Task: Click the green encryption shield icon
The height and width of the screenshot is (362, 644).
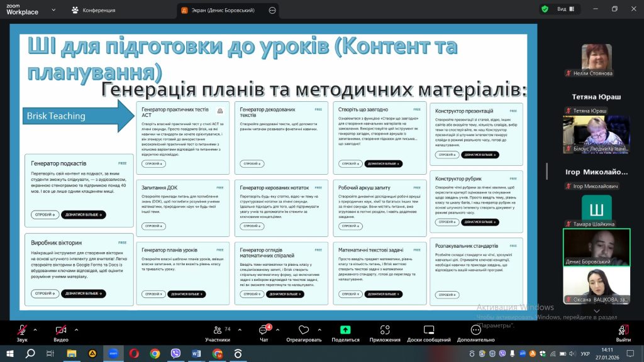Action: [544, 9]
